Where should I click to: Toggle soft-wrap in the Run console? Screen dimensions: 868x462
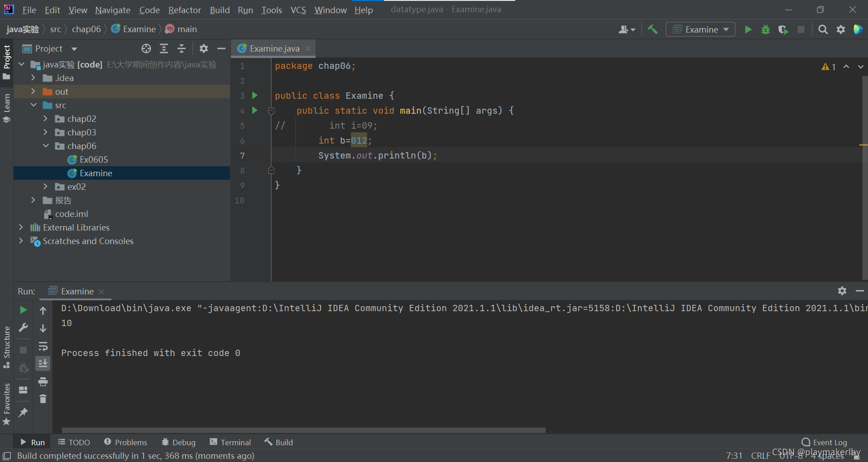click(x=43, y=346)
